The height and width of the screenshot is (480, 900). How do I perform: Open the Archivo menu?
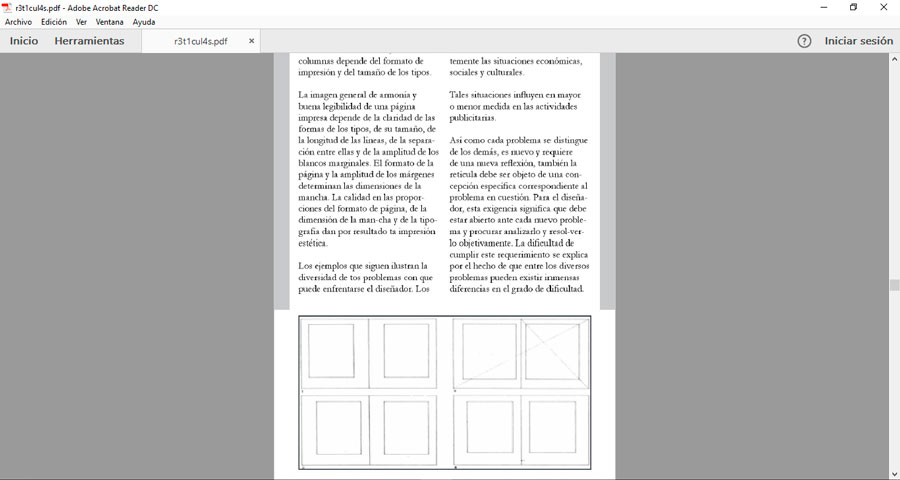tap(18, 22)
